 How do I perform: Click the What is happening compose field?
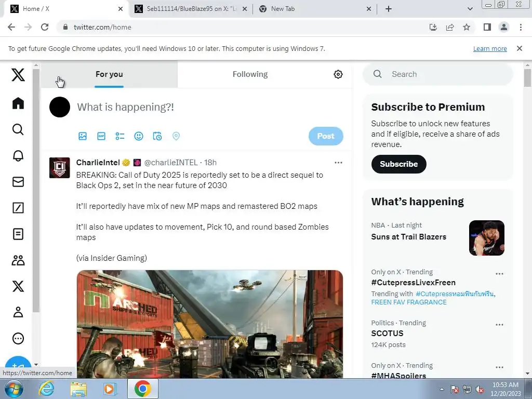210,107
